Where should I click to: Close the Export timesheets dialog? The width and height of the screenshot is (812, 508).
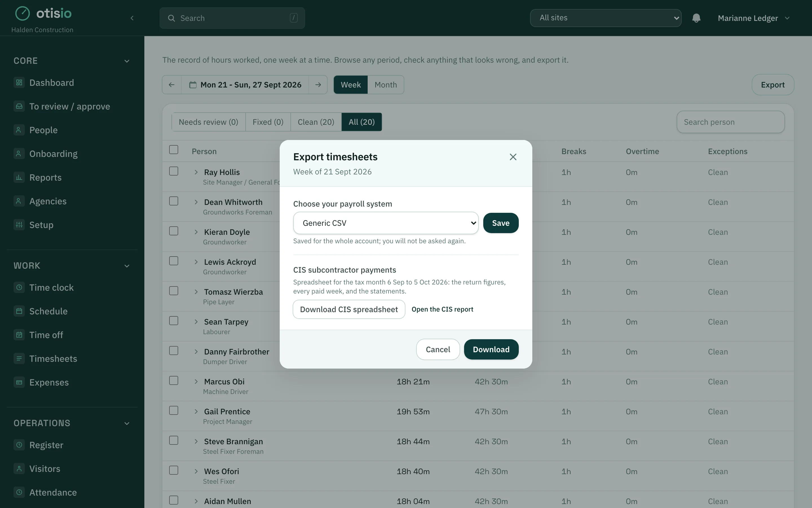click(513, 157)
